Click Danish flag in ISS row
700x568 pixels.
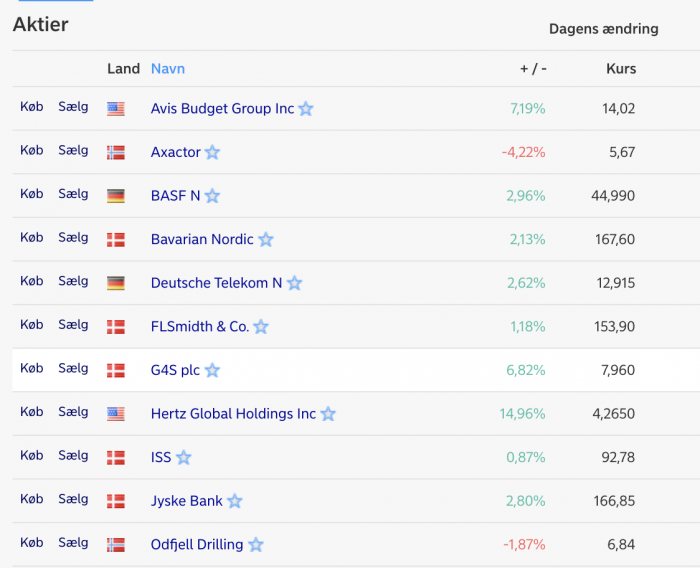click(x=116, y=458)
